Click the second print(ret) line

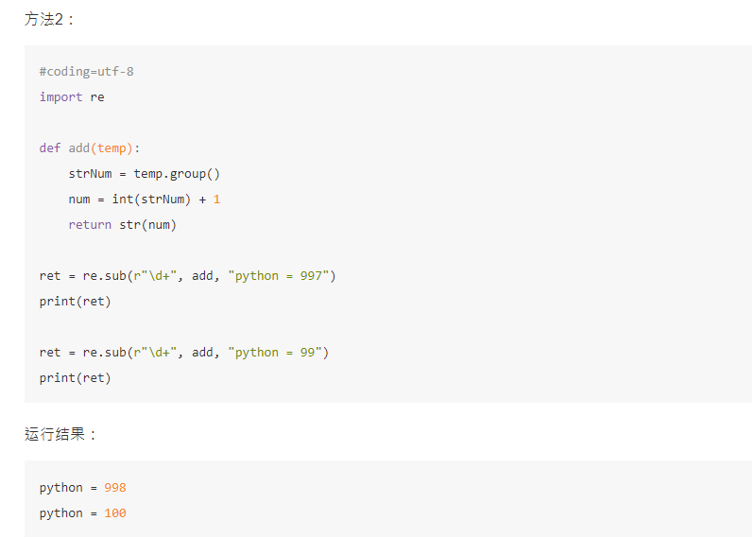[x=76, y=378]
